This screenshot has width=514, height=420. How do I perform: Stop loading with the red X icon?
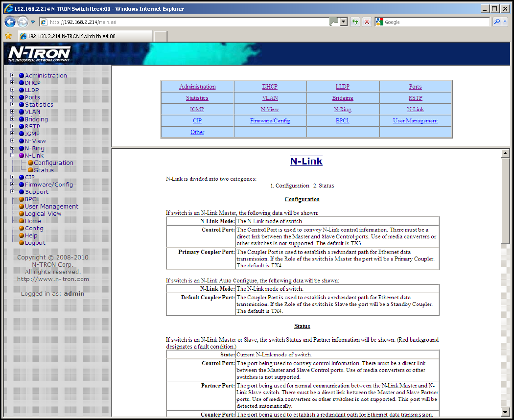[x=367, y=22]
